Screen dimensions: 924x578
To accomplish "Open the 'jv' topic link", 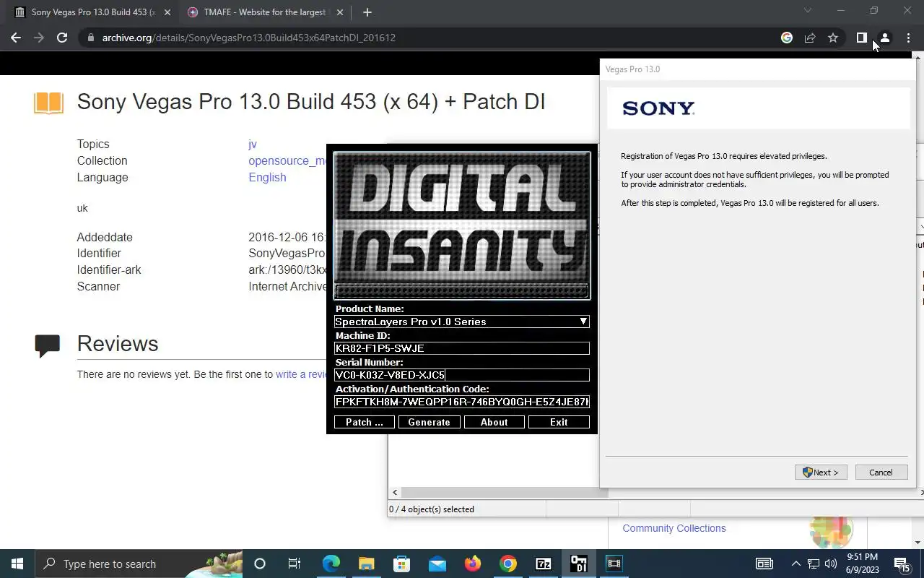I will click(253, 144).
